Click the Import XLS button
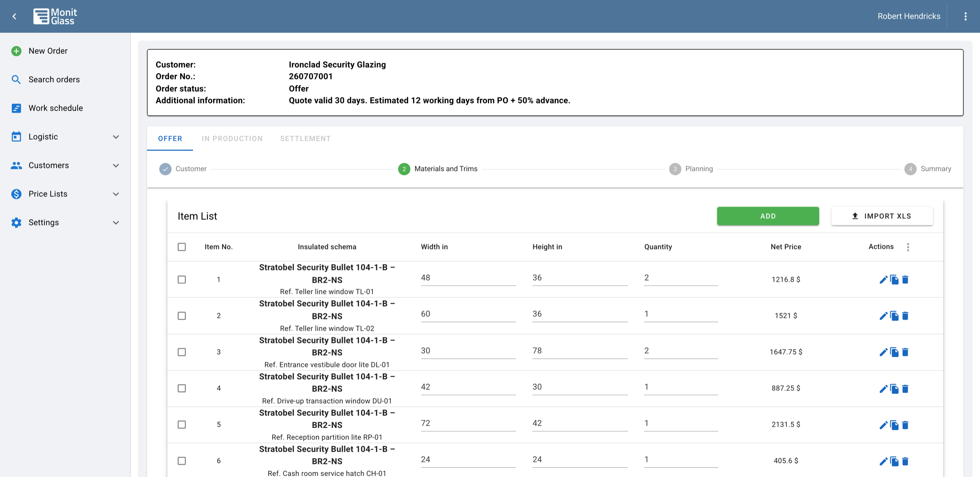The width and height of the screenshot is (980, 477). point(882,216)
